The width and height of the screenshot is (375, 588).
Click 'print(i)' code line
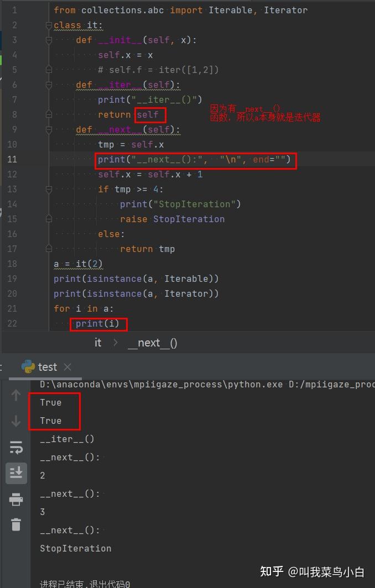click(x=97, y=323)
